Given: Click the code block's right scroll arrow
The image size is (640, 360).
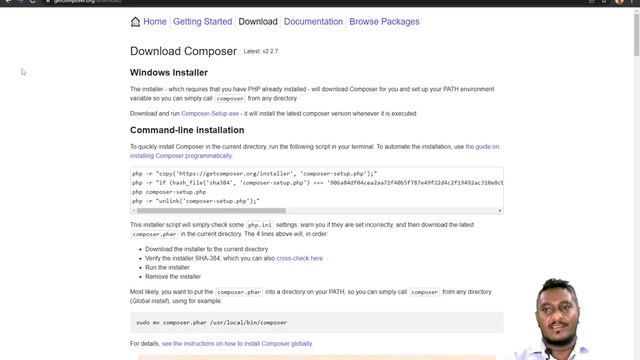Looking at the screenshot, I should point(500,211).
